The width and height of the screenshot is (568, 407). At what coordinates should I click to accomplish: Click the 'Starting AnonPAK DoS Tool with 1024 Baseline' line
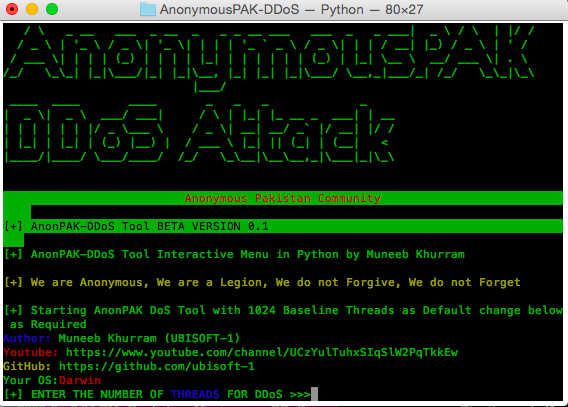[x=283, y=310]
